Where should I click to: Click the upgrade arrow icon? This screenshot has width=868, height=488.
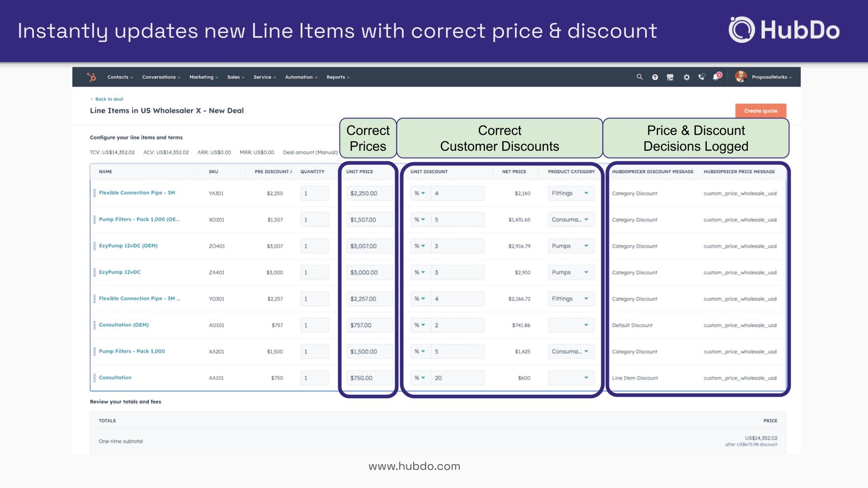coord(655,77)
